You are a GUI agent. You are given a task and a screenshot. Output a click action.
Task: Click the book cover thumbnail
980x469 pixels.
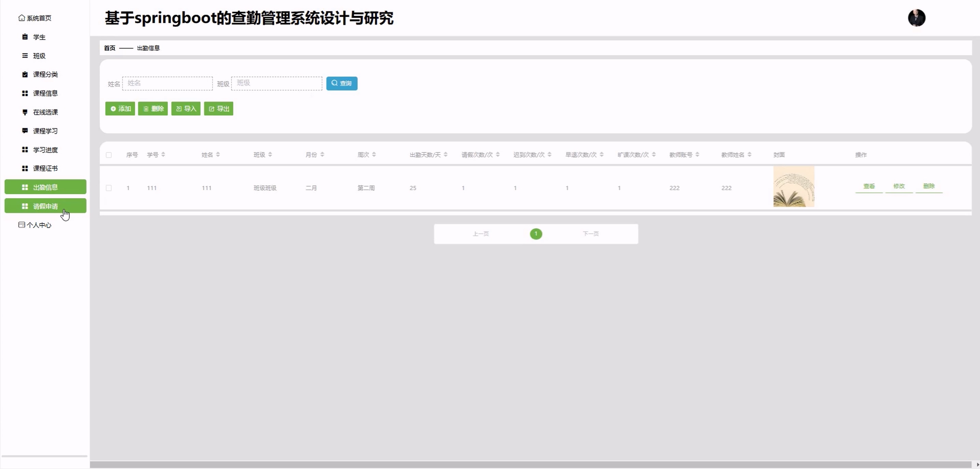point(793,187)
